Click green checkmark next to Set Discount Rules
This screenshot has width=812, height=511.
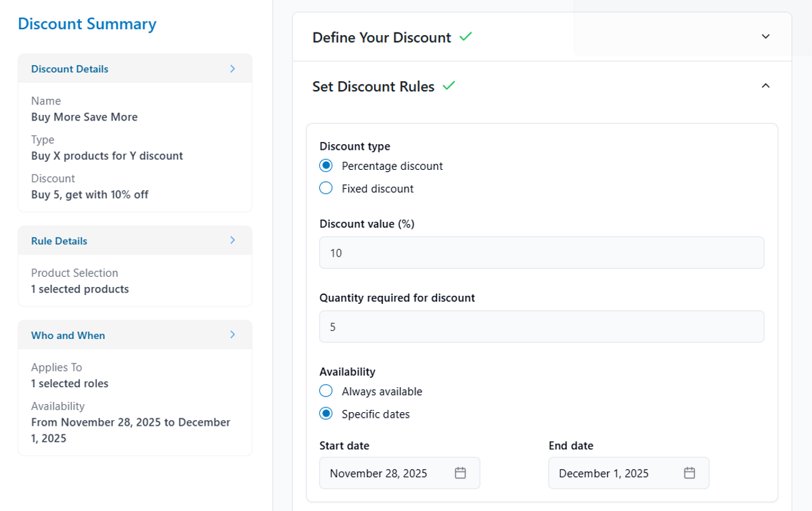click(449, 86)
